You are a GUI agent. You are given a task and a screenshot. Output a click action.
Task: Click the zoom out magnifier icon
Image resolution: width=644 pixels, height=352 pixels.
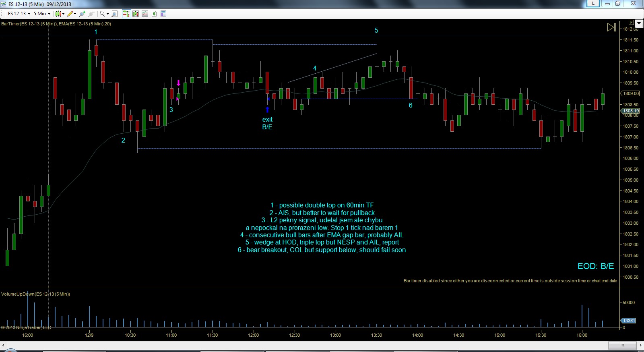pos(91,14)
